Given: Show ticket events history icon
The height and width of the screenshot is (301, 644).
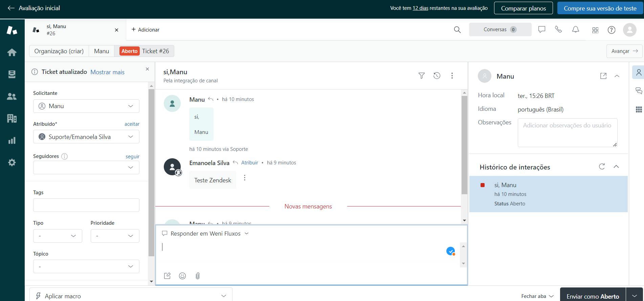Looking at the screenshot, I should pos(437,76).
